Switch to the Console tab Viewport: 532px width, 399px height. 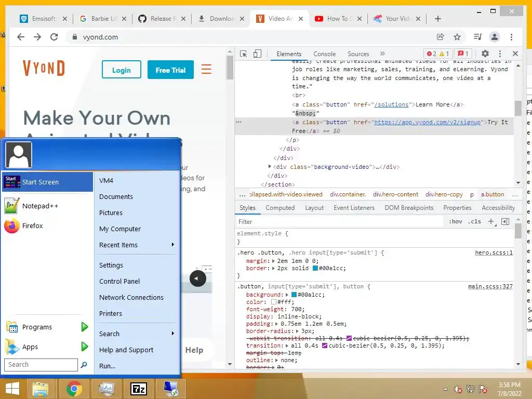pyautogui.click(x=324, y=54)
